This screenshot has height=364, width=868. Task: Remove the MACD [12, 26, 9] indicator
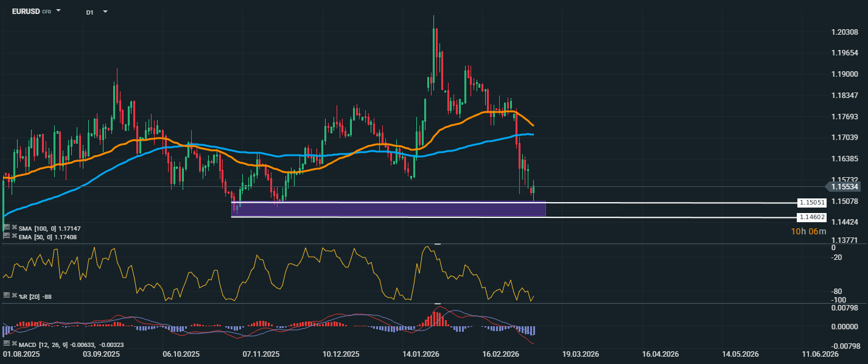13,345
